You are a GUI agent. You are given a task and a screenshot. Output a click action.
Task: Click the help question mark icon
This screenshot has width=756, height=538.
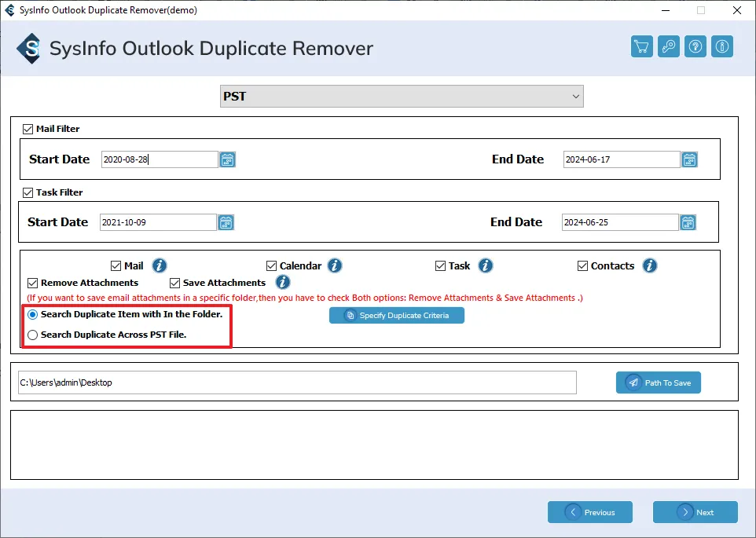[695, 46]
